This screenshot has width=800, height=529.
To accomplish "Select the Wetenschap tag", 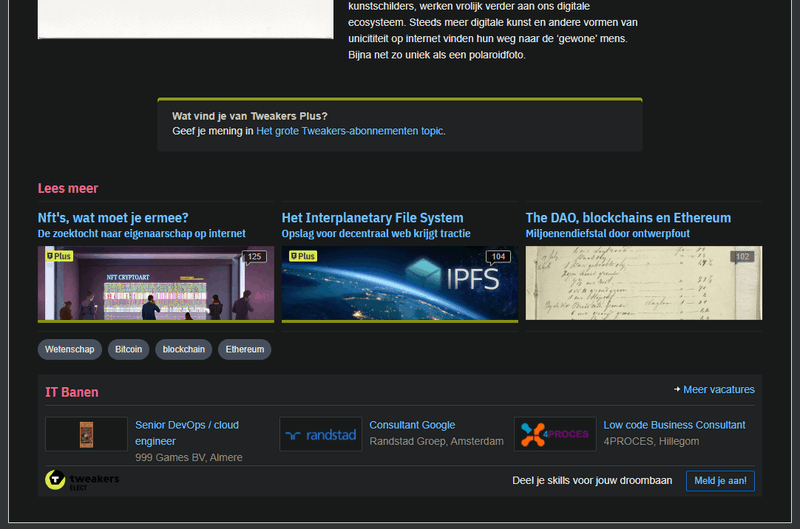I will [69, 349].
